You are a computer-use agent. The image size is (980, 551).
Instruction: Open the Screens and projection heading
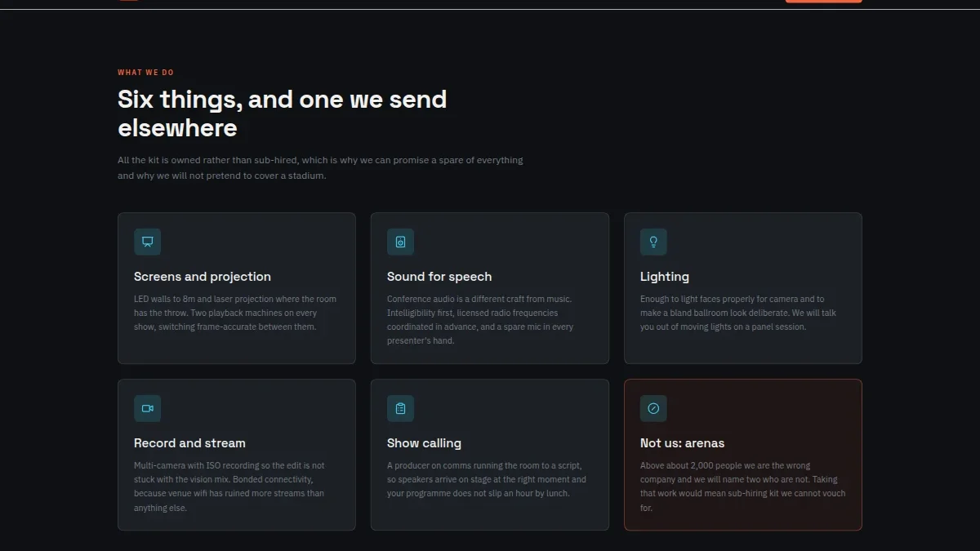[x=203, y=277]
